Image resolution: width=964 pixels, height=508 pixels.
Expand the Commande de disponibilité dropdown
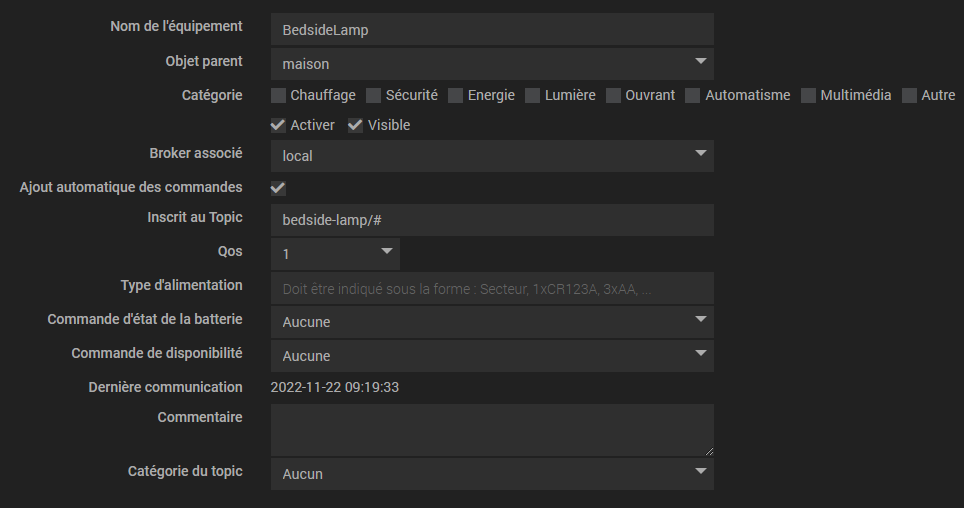(x=492, y=356)
